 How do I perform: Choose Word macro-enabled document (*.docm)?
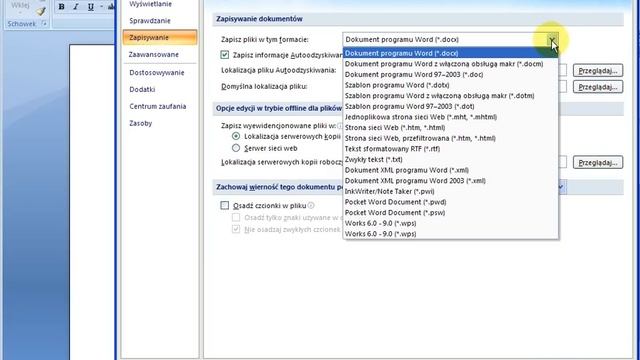click(x=451, y=64)
